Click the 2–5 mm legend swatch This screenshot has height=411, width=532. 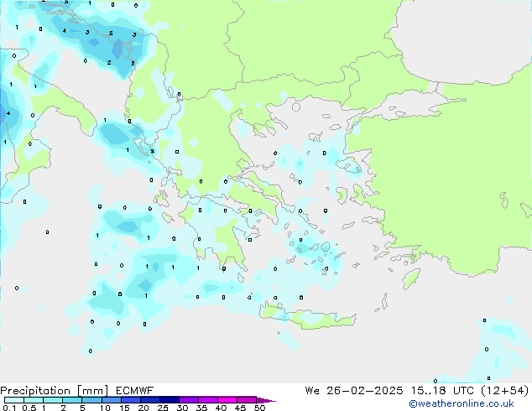click(x=72, y=400)
